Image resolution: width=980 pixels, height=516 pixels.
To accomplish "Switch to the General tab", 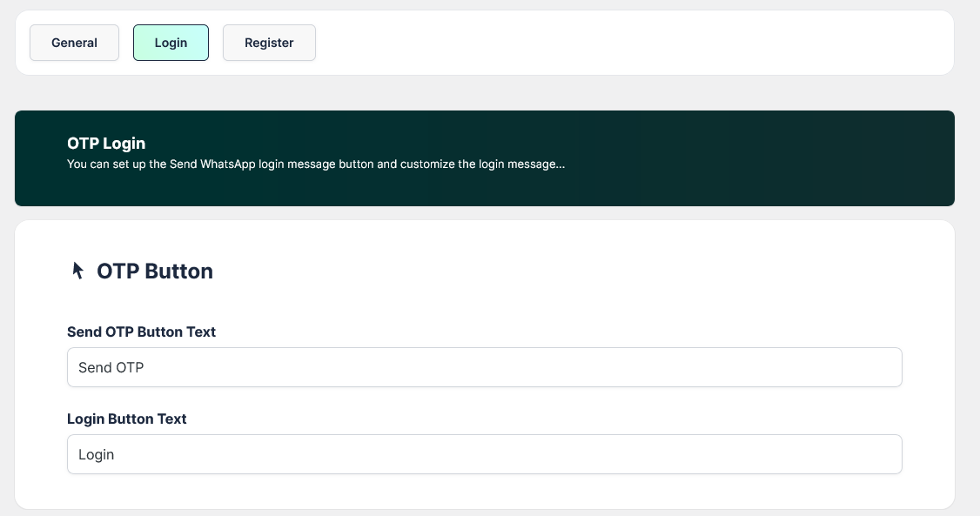I will pyautogui.click(x=74, y=43).
